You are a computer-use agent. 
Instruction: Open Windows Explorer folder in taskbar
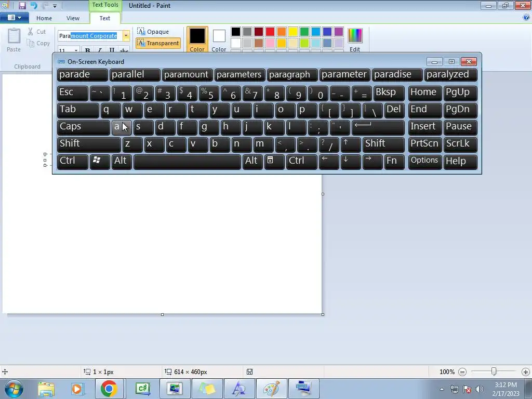pyautogui.click(x=46, y=389)
